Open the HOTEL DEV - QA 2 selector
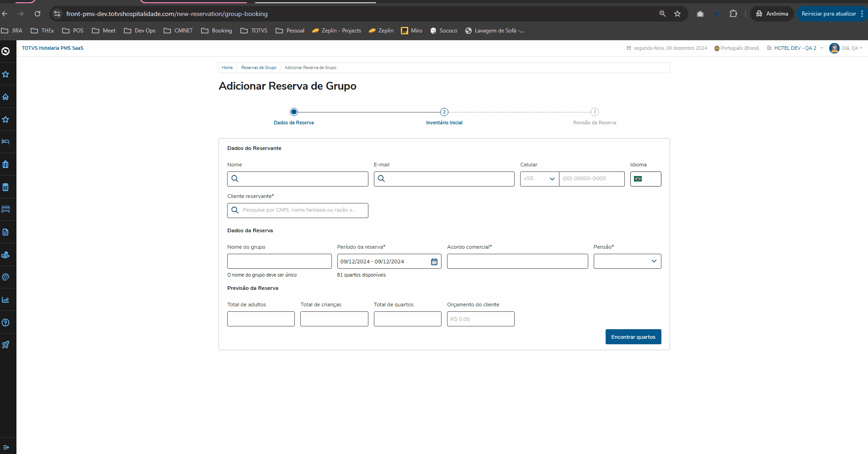 coord(795,48)
